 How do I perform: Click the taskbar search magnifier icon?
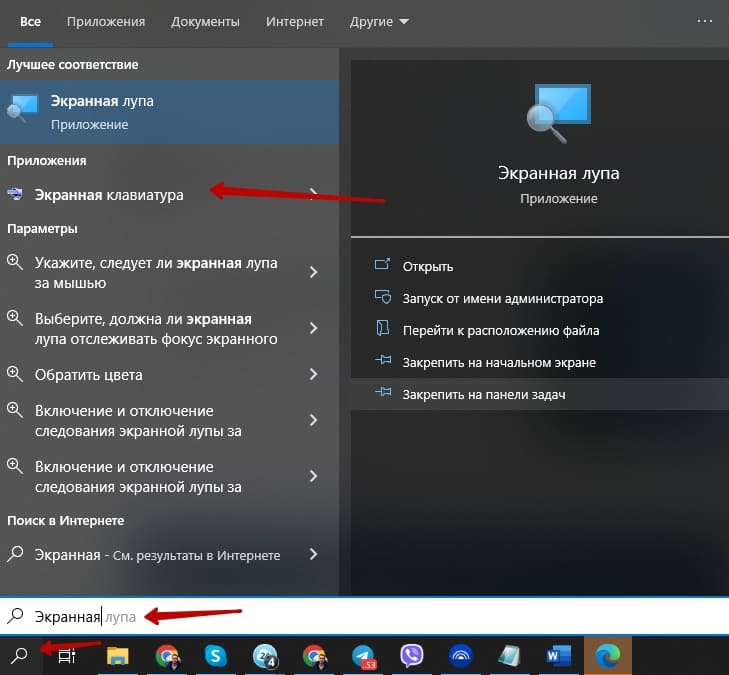point(18,656)
